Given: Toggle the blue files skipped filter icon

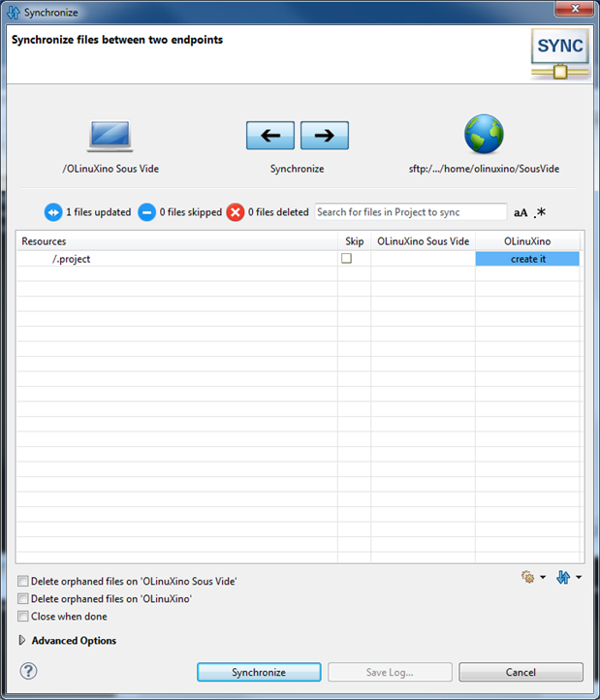Looking at the screenshot, I should pyautogui.click(x=146, y=212).
